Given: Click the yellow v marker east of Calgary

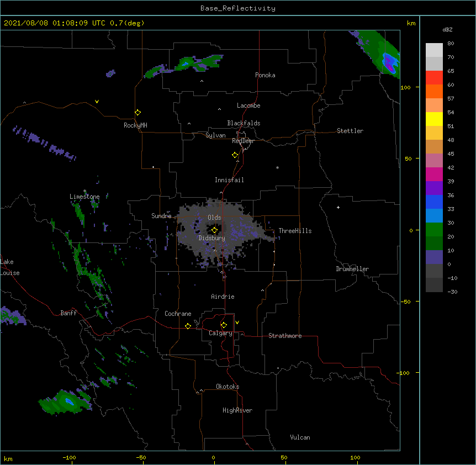Looking at the screenshot, I should pos(237,323).
